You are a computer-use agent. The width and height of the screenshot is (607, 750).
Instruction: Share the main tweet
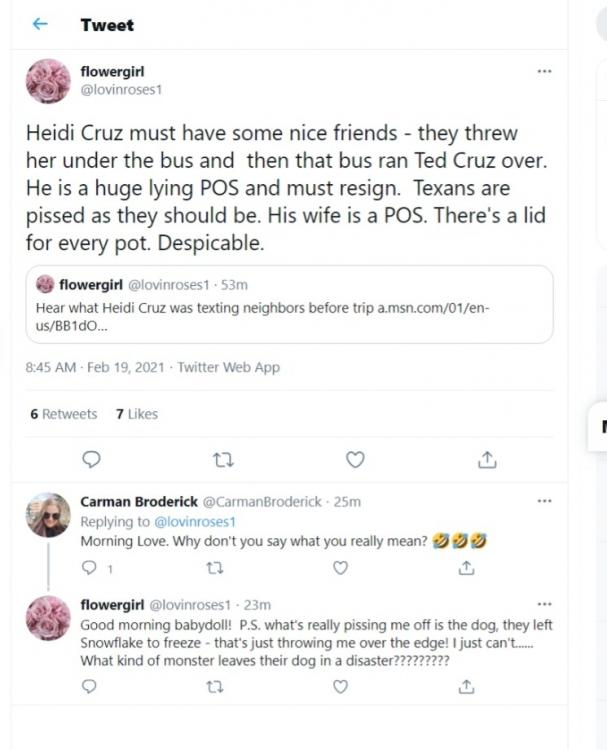click(x=487, y=459)
